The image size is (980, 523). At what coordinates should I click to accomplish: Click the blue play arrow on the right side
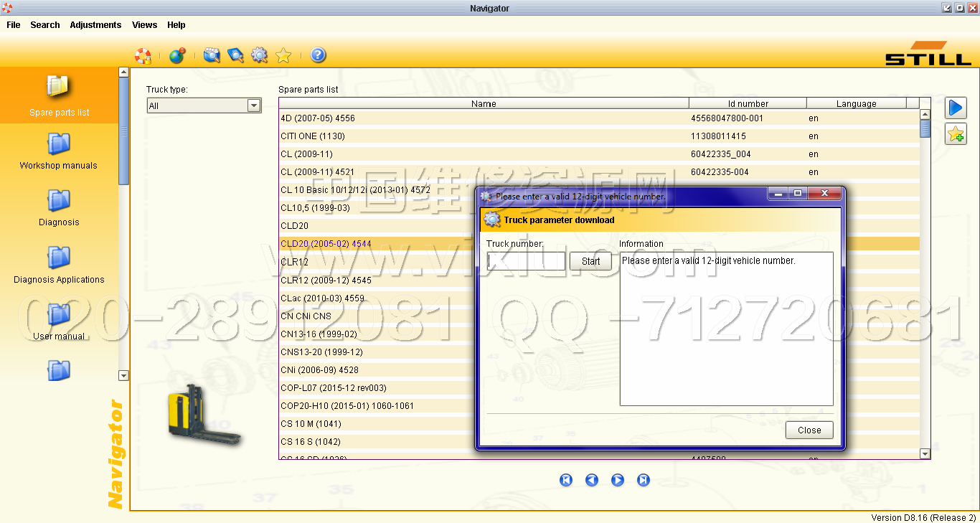(x=955, y=108)
